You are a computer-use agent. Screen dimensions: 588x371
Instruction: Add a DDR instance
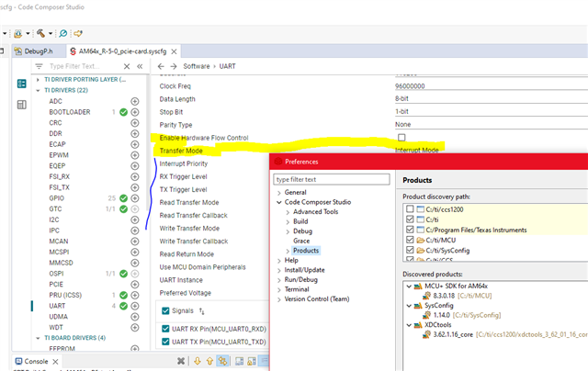[x=135, y=134]
